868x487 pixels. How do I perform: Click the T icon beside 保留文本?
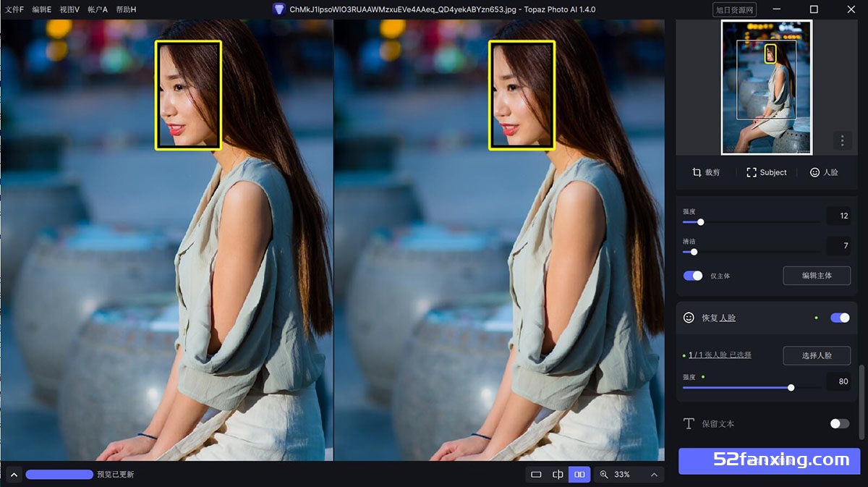pyautogui.click(x=689, y=423)
